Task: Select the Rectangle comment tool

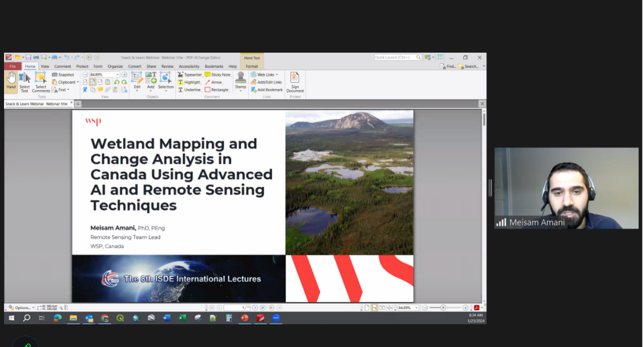Action: 217,90
